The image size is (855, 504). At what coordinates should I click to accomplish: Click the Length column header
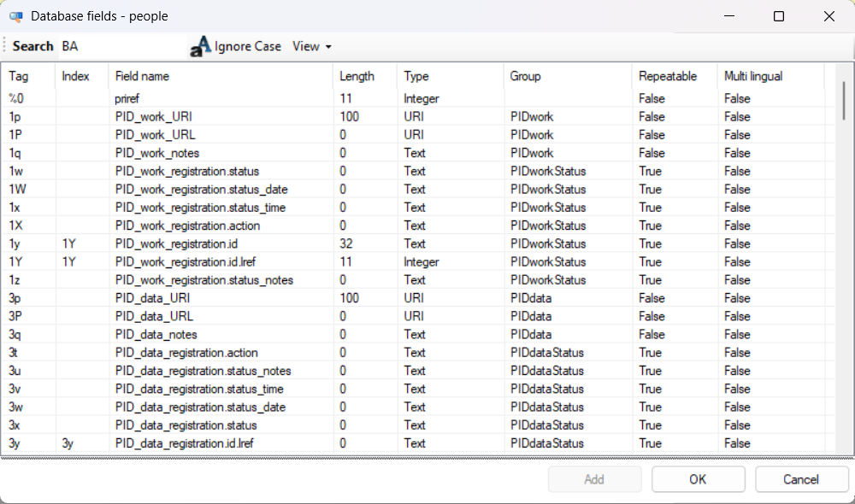coord(357,76)
